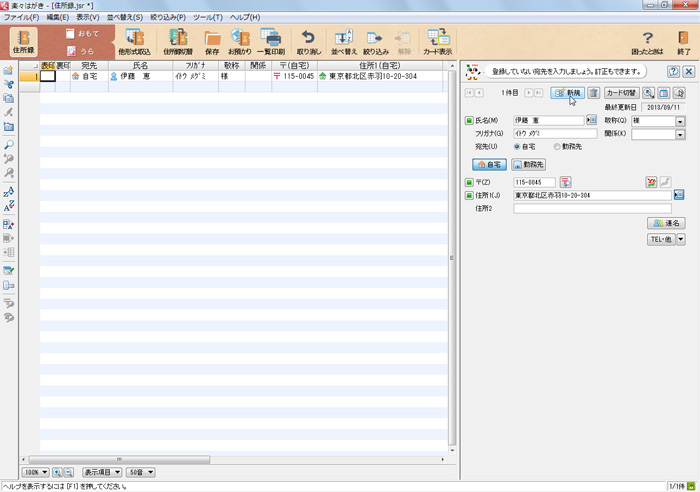
Task: Click the 住所2 input field
Action: tap(592, 208)
